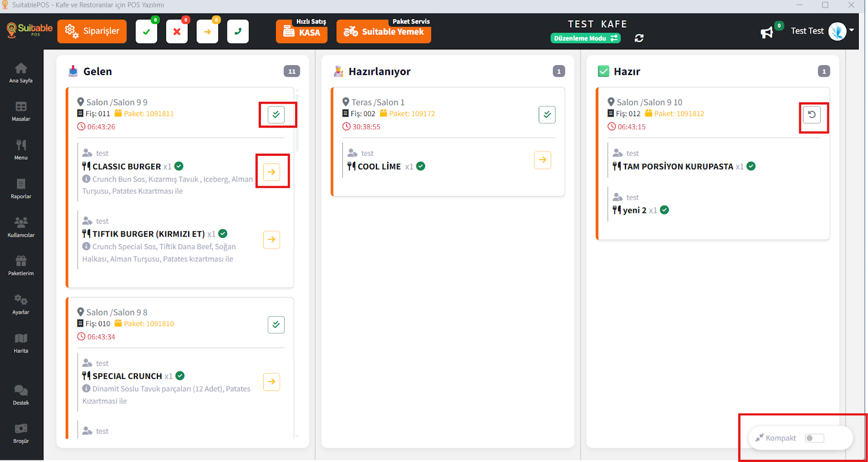This screenshot has width=868, height=462.
Task: Open Hızlı Satış KASA button
Action: point(302,31)
